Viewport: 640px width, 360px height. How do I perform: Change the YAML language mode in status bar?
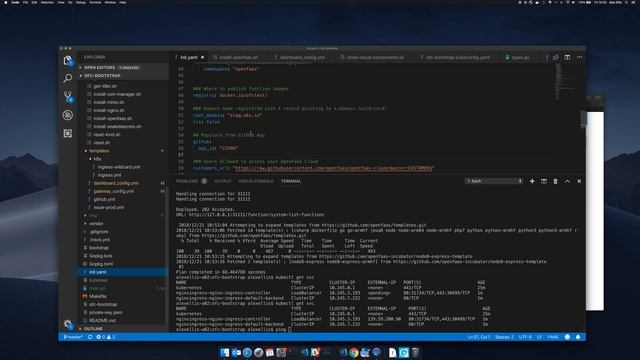(x=553, y=337)
